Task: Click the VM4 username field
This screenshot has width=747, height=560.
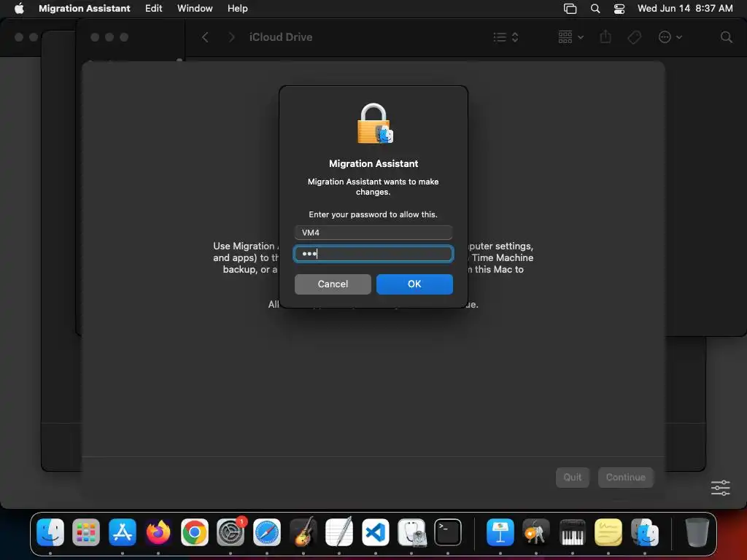Action: [373, 233]
